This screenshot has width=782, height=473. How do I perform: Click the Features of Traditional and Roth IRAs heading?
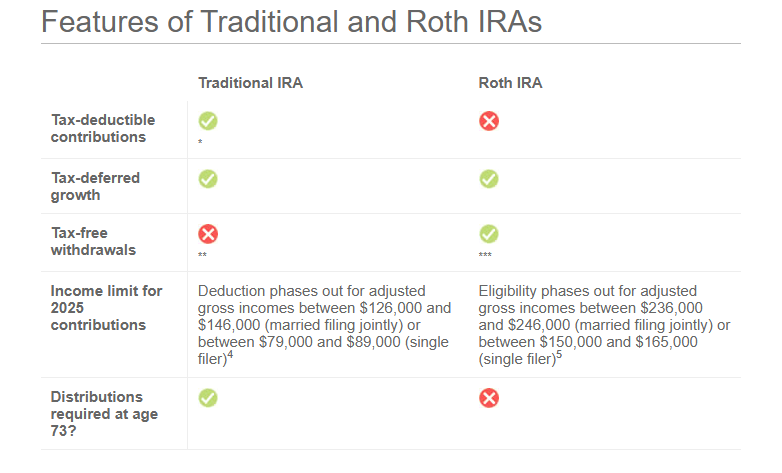tap(291, 22)
